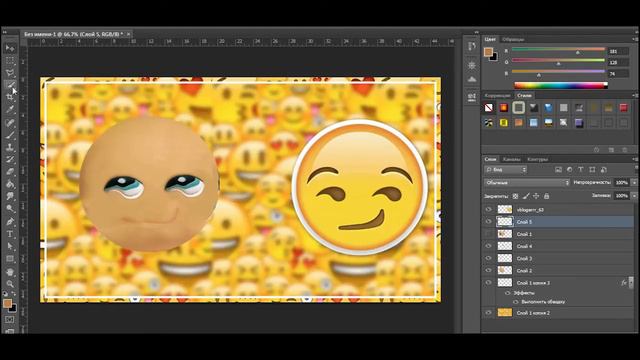Select the Healing Brush tool
Viewport: 640px width, 360px height.
point(10,122)
